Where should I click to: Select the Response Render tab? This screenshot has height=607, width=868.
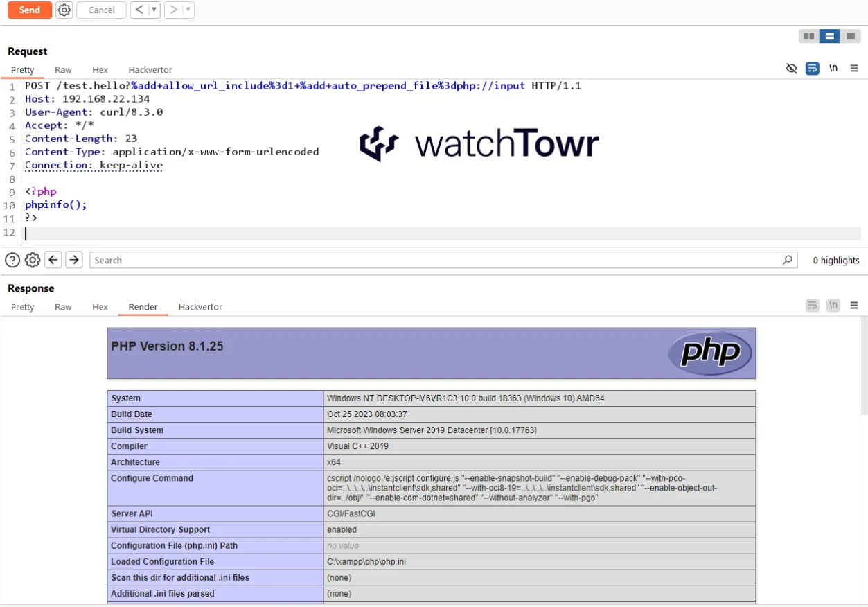(x=143, y=307)
